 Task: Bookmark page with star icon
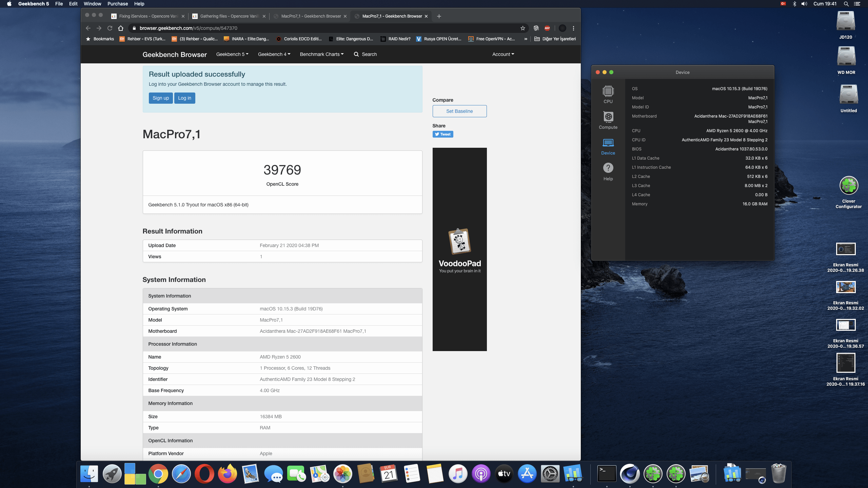point(522,28)
